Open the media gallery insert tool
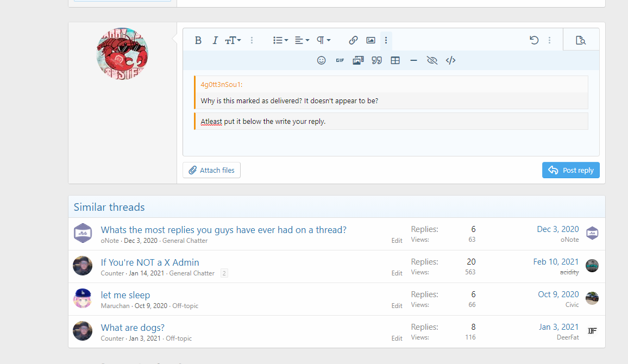Image resolution: width=628 pixels, height=364 pixels. (358, 60)
